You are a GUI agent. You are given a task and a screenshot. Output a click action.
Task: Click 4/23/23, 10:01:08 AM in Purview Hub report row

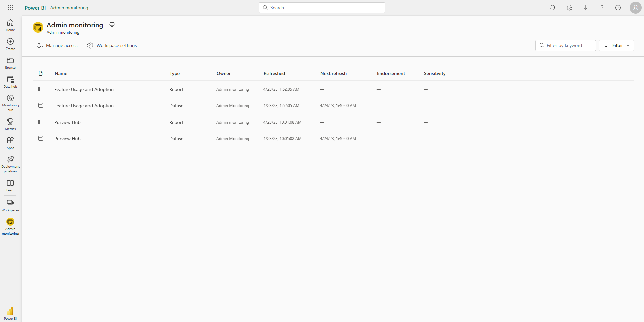coord(282,122)
